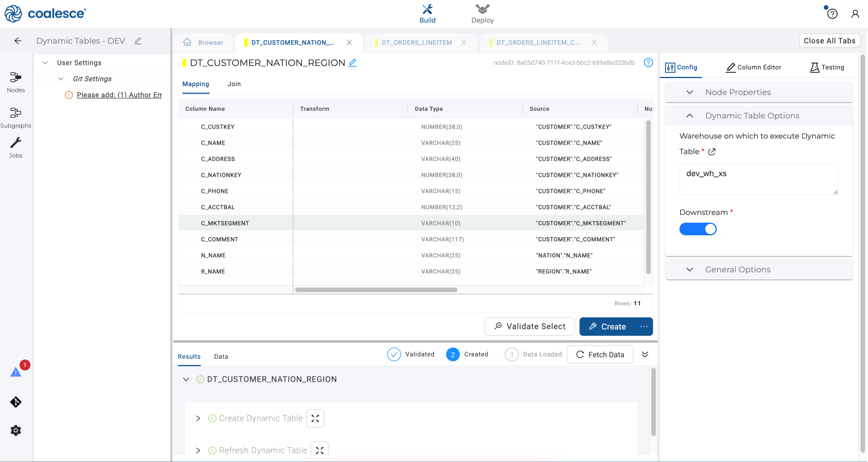
Task: Click pencil icon next to DT_CUSTOMER_NATION_REGION title
Action: tap(352, 63)
